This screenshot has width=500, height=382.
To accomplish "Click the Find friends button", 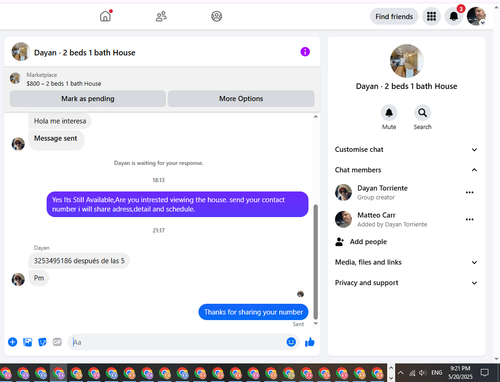I will click(x=394, y=16).
